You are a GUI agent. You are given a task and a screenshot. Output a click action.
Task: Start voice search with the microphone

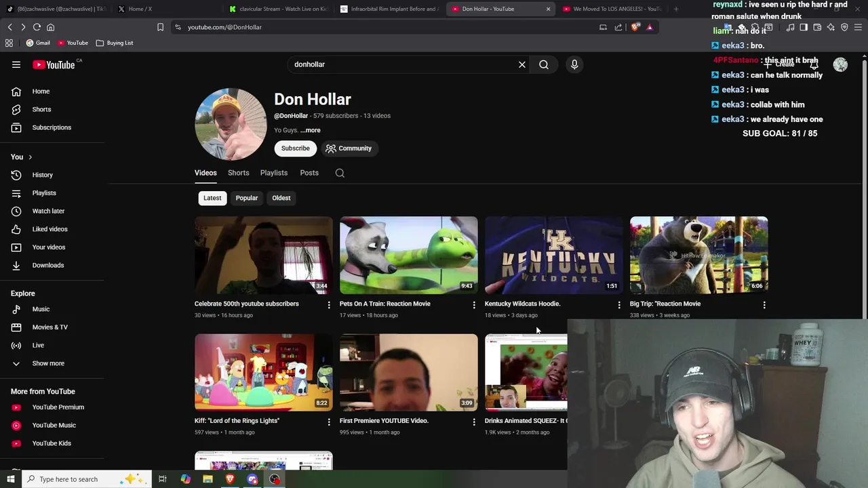574,64
